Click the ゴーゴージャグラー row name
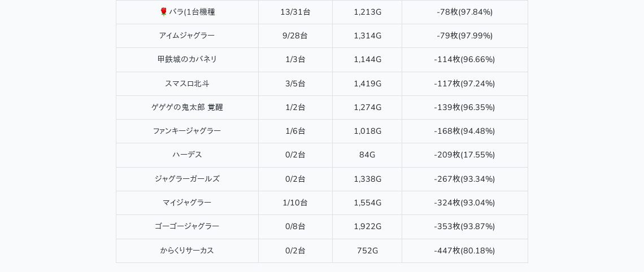This screenshot has height=272, width=644. point(187,226)
